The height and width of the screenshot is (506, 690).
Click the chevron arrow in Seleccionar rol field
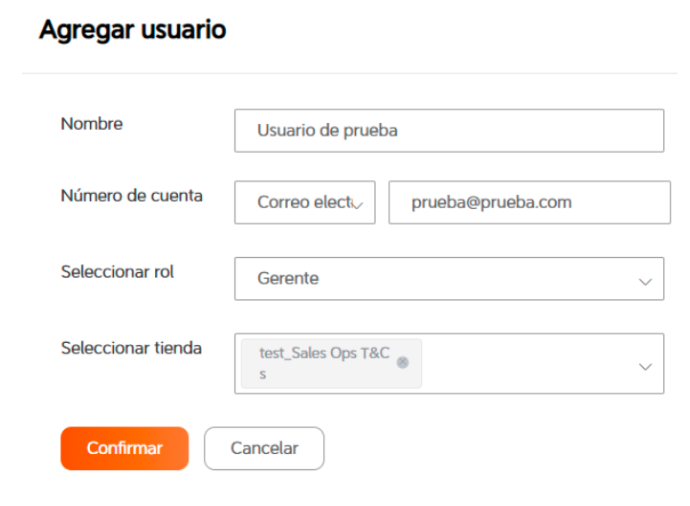click(645, 282)
